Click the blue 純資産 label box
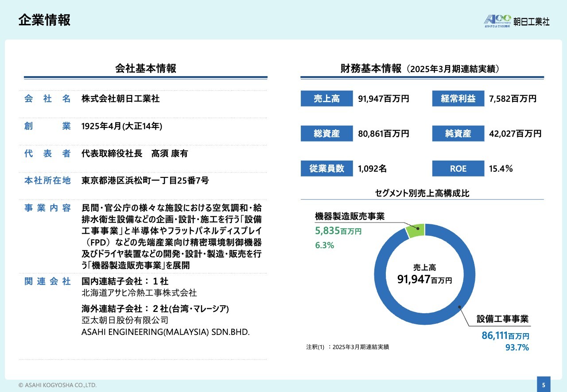This screenshot has width=567, height=392. (458, 133)
